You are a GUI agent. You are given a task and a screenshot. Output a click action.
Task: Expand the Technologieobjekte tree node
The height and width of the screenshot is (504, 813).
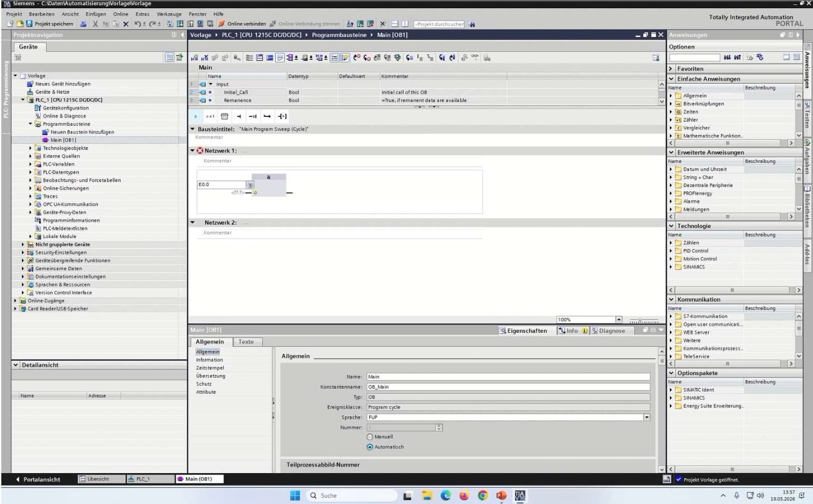pyautogui.click(x=30, y=148)
